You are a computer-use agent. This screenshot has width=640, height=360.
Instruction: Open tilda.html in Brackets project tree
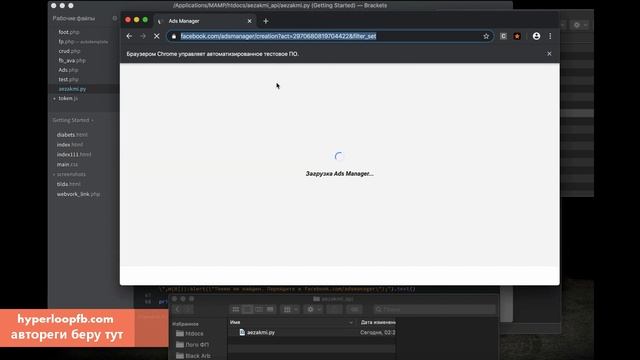(69, 184)
